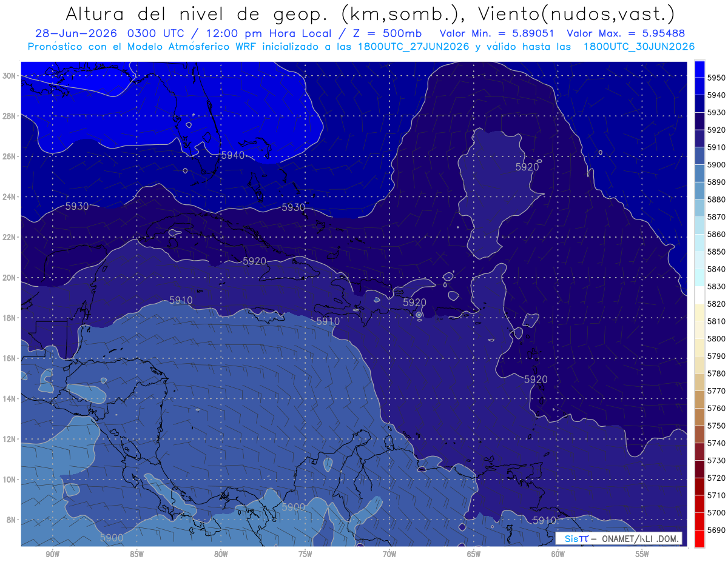Screen dimensions: 728x562
Task: Click the 65W longitude axis label
Action: point(474,554)
